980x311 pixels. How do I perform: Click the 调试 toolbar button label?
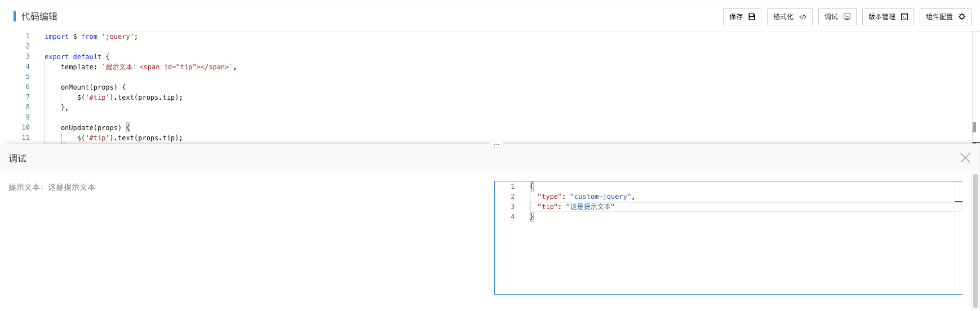pos(831,17)
